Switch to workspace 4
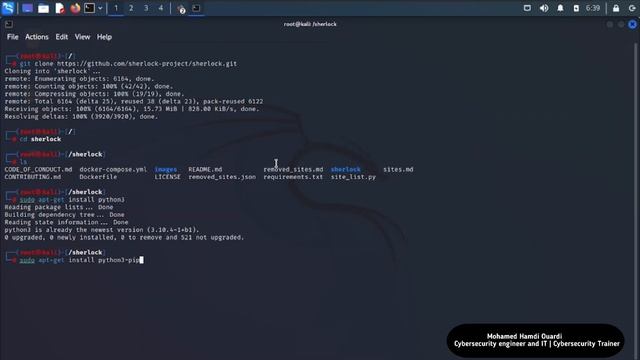The height and width of the screenshot is (360, 640). coord(161,8)
